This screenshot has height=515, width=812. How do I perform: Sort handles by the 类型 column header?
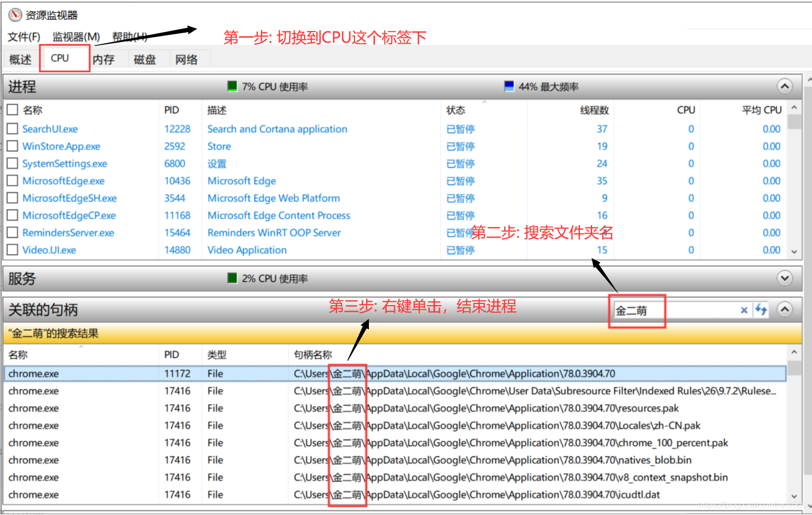pos(217,354)
